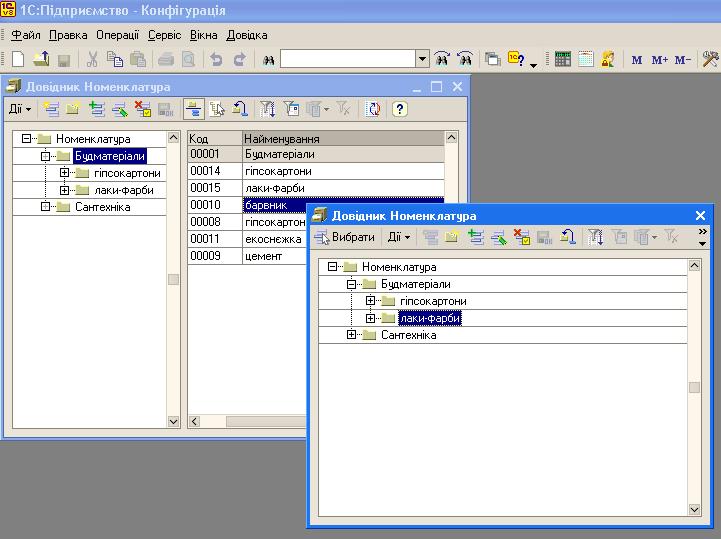
Task: Open the calendar icon in main toolbar
Action: pyautogui.click(x=585, y=59)
